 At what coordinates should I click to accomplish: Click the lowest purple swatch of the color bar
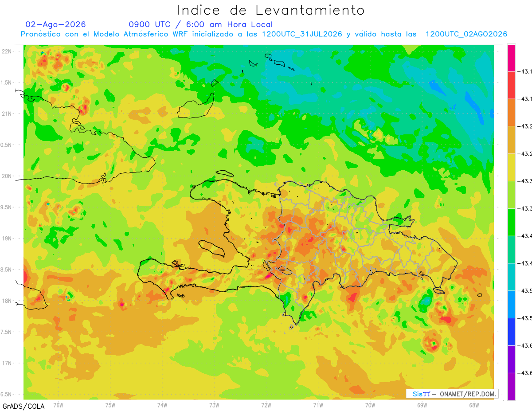(511, 387)
